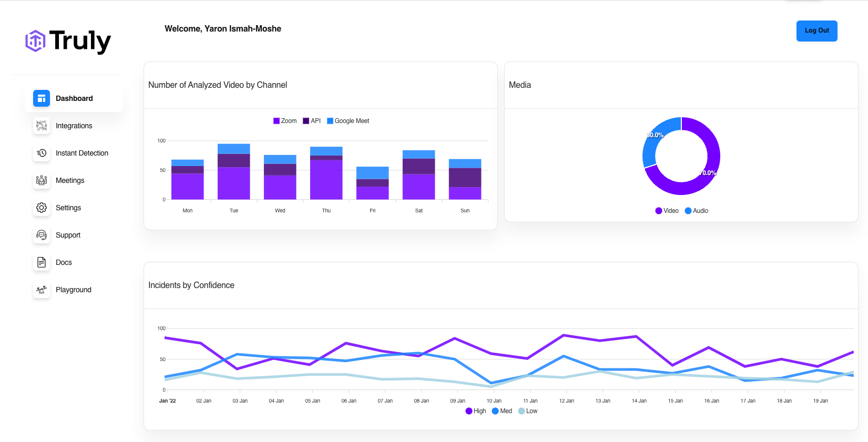Screen dimensions: 868x442
Task: Open the Settings label in sidebar
Action: pyautogui.click(x=68, y=208)
